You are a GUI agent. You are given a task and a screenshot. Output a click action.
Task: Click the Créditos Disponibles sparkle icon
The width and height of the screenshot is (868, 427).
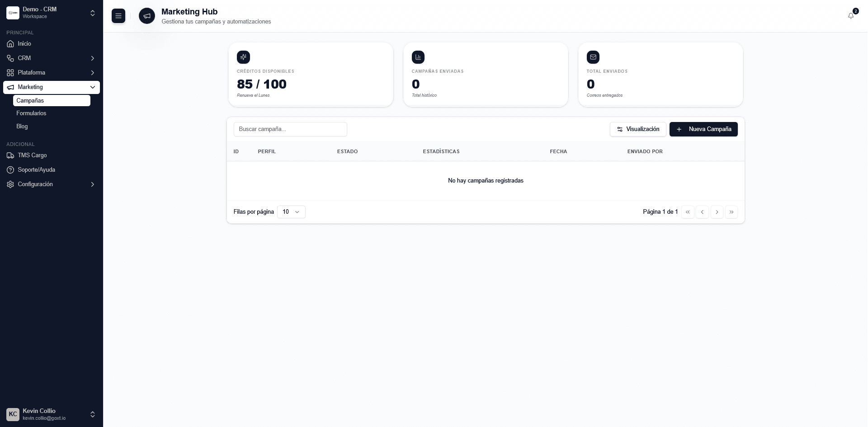pos(243,57)
